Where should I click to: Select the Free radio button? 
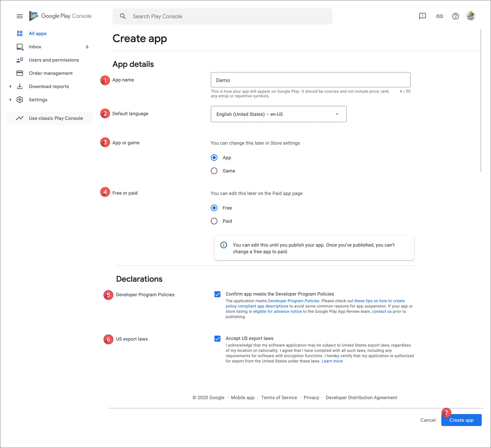pyautogui.click(x=214, y=208)
